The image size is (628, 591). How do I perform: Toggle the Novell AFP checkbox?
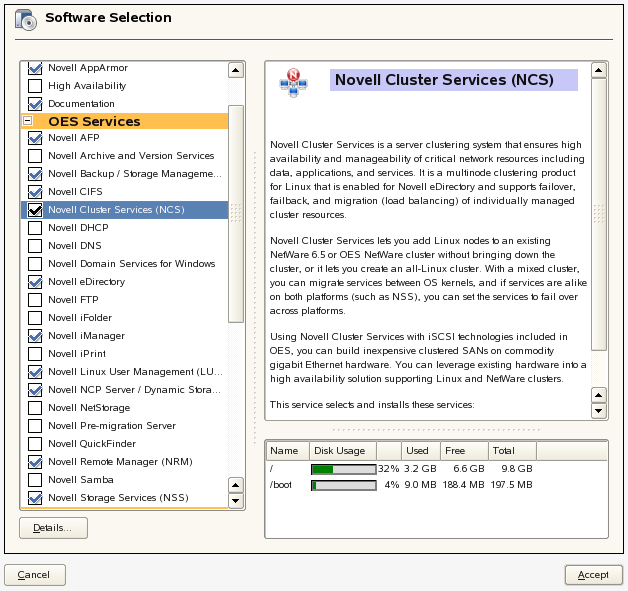(35, 138)
